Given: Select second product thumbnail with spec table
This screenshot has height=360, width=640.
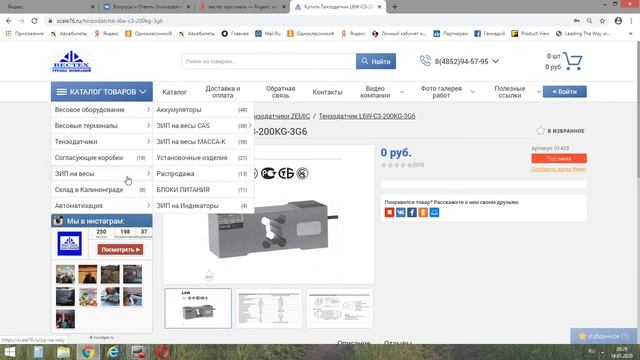Looking at the screenshot, I should point(269,309).
